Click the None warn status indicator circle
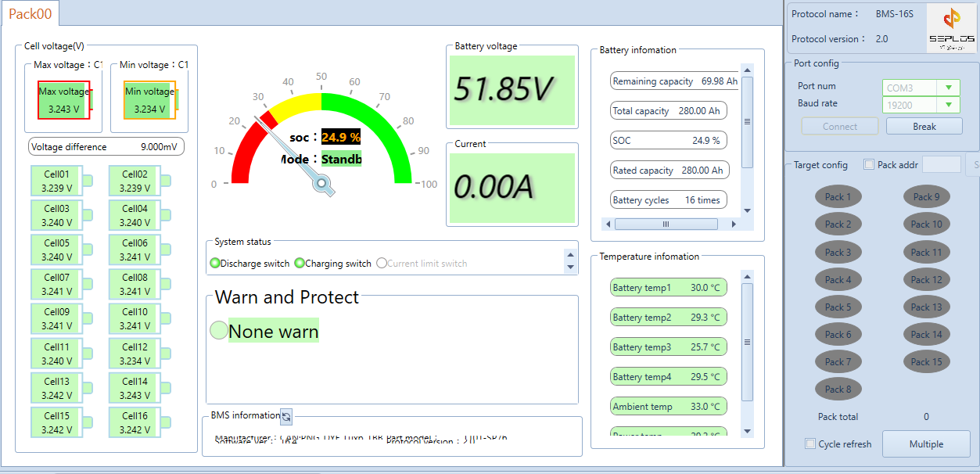This screenshot has height=474, width=980. tap(219, 331)
